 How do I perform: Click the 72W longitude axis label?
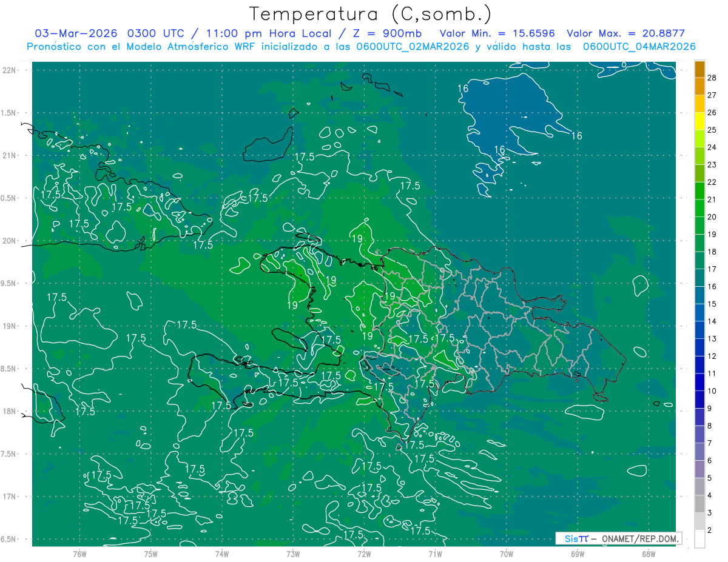tap(364, 554)
